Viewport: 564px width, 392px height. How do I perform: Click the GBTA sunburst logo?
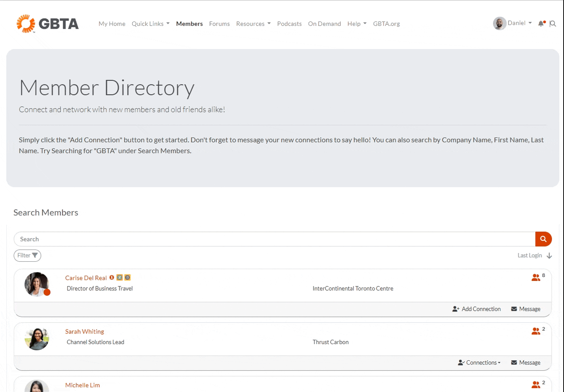point(25,23)
